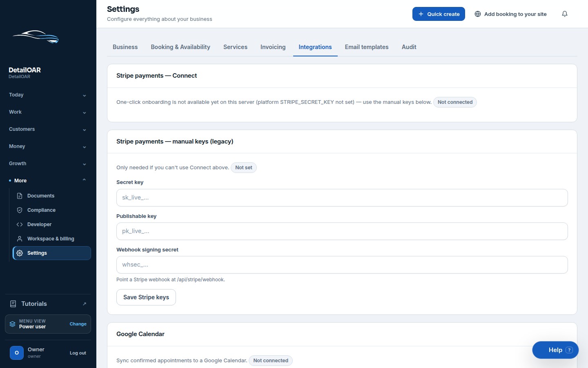The width and height of the screenshot is (588, 368).
Task: Click the question mark icon in Help
Action: point(570,350)
